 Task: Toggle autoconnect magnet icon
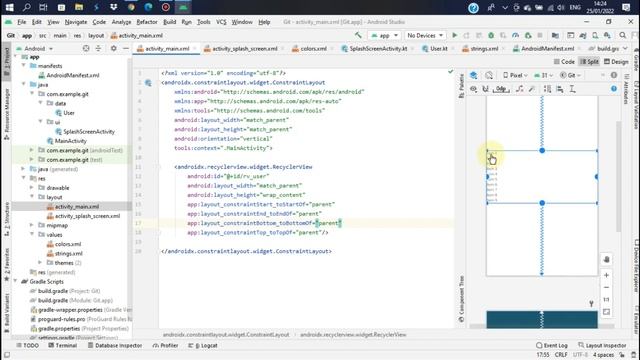pyautogui.click(x=485, y=89)
